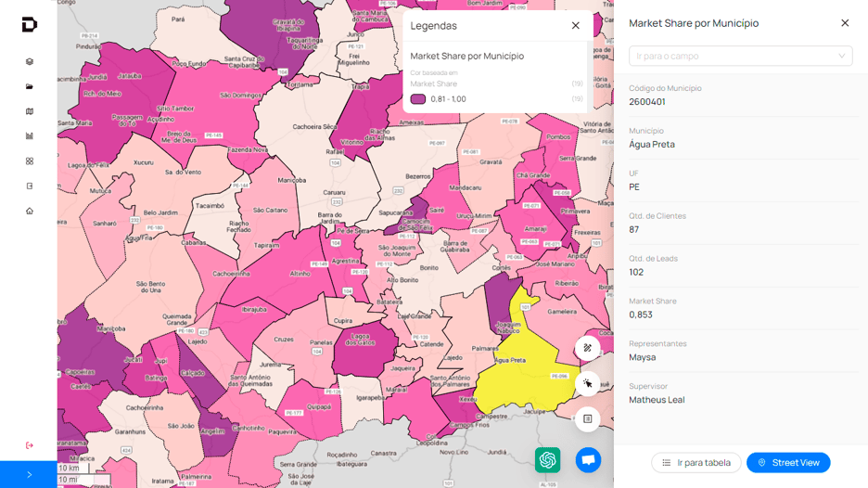Toggle the legend panel button on the map
The width and height of the screenshot is (868, 488).
coord(587,418)
